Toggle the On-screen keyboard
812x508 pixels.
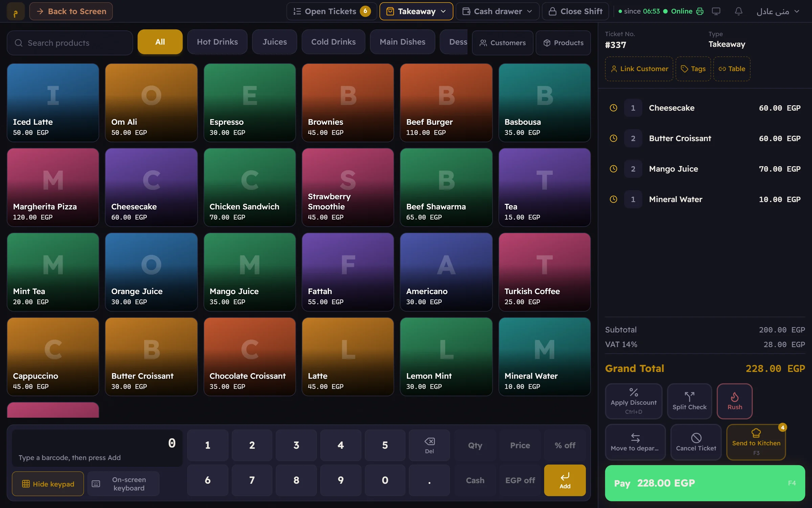123,484
